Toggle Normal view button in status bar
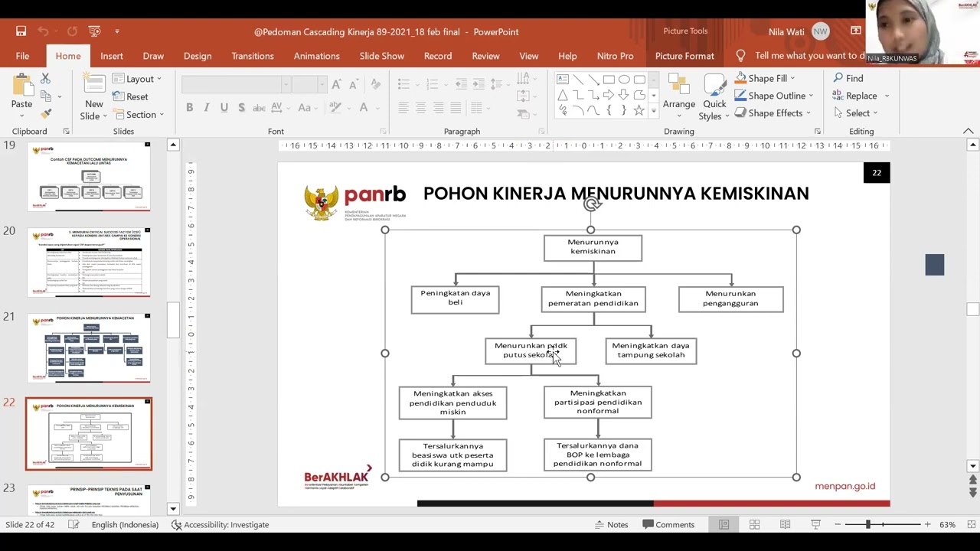 [724, 524]
